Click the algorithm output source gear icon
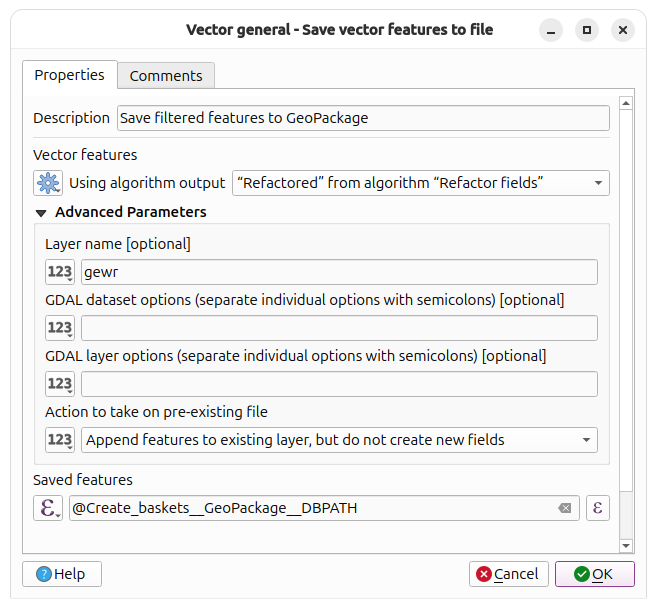The height and width of the screenshot is (609, 657). click(x=48, y=183)
